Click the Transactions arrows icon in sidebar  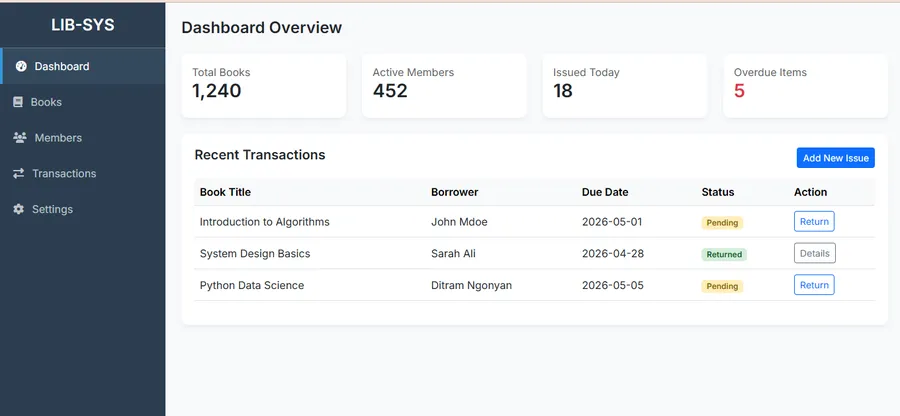[x=19, y=173]
